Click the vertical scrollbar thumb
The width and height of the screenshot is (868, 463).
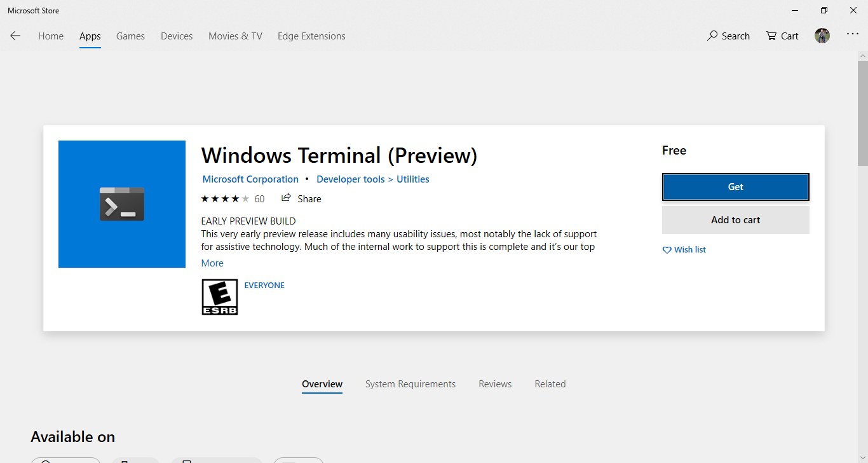click(x=862, y=113)
